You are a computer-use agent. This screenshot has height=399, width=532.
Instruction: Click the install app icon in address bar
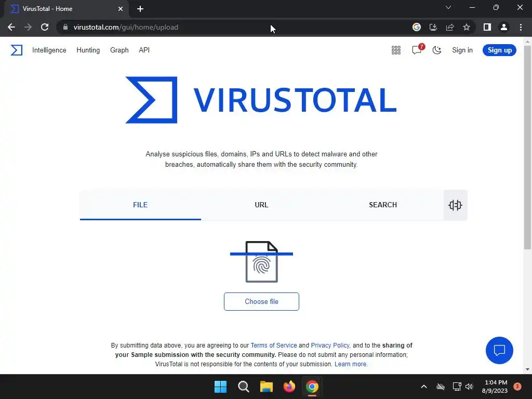tap(433, 27)
